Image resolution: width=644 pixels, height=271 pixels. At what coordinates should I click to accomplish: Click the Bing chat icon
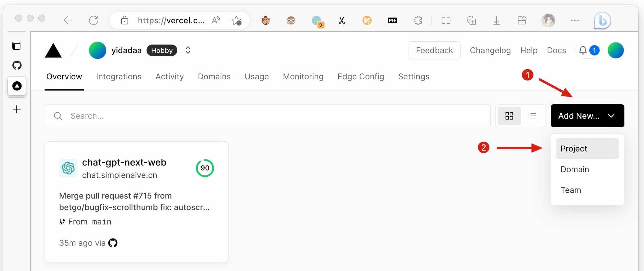click(602, 20)
